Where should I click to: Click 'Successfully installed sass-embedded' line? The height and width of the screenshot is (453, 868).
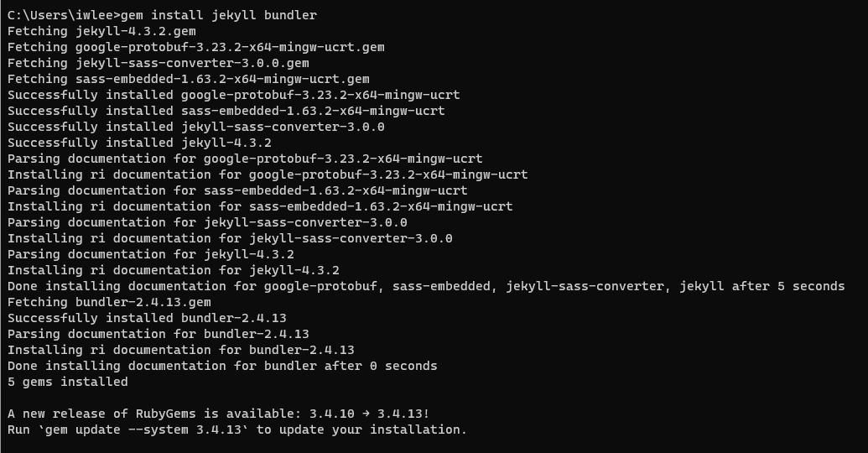tap(226, 112)
